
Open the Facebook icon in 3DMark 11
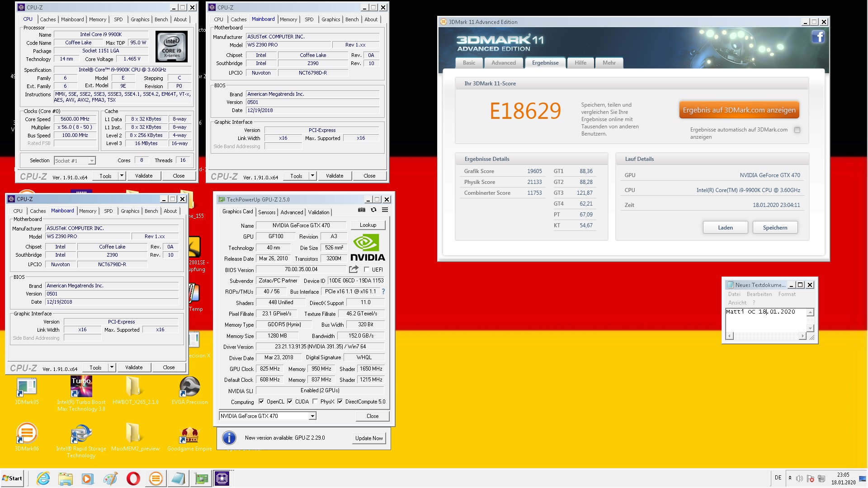818,37
